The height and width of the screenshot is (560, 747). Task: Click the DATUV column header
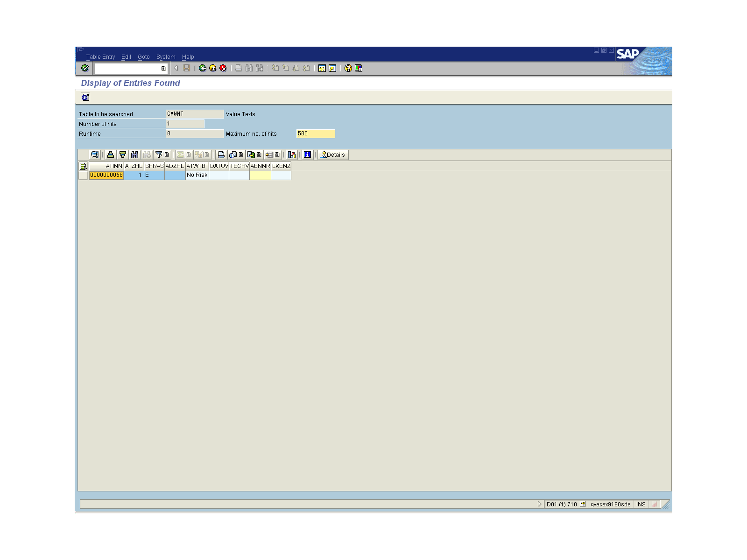219,166
